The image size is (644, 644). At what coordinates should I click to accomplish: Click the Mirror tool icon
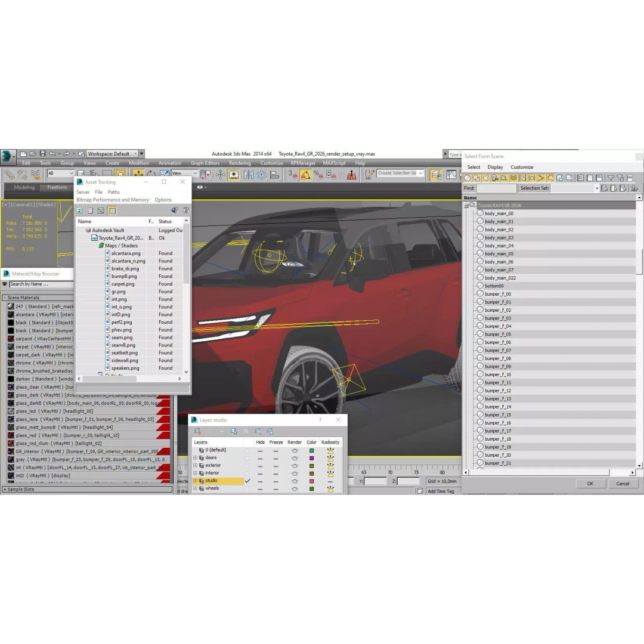click(249, 175)
